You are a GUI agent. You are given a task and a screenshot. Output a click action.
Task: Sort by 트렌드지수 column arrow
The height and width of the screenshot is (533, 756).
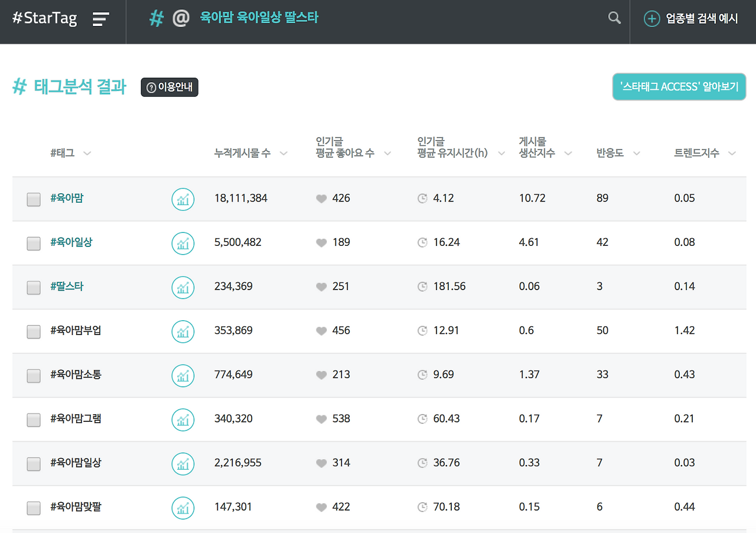732,154
